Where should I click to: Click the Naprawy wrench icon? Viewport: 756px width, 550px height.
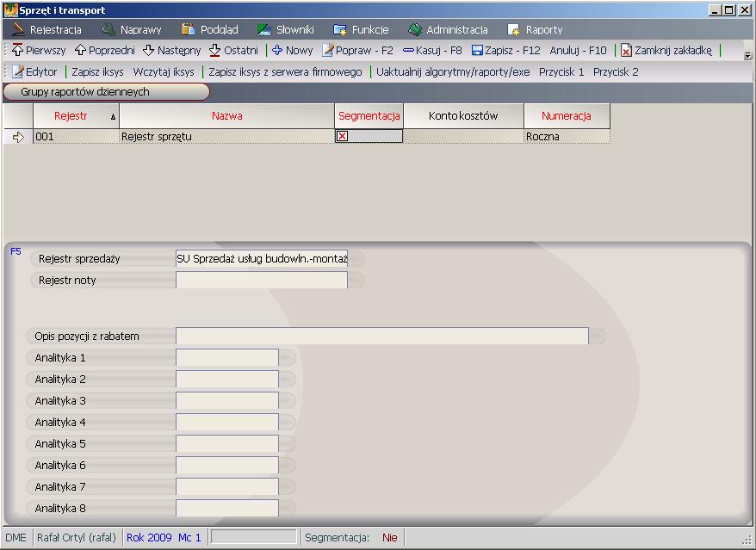(108, 30)
